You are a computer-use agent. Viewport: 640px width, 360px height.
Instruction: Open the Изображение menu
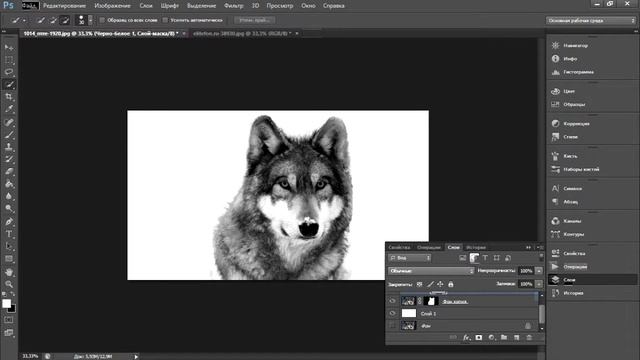[112, 6]
